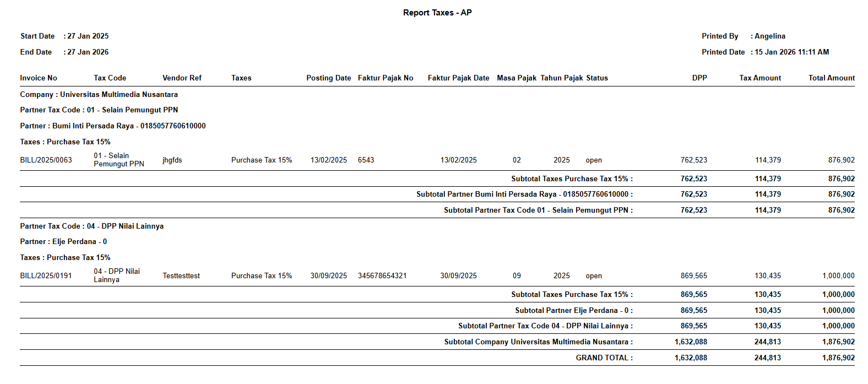This screenshot has width=868, height=384.
Task: Select the Faktur Pajak No column header
Action: (x=385, y=78)
